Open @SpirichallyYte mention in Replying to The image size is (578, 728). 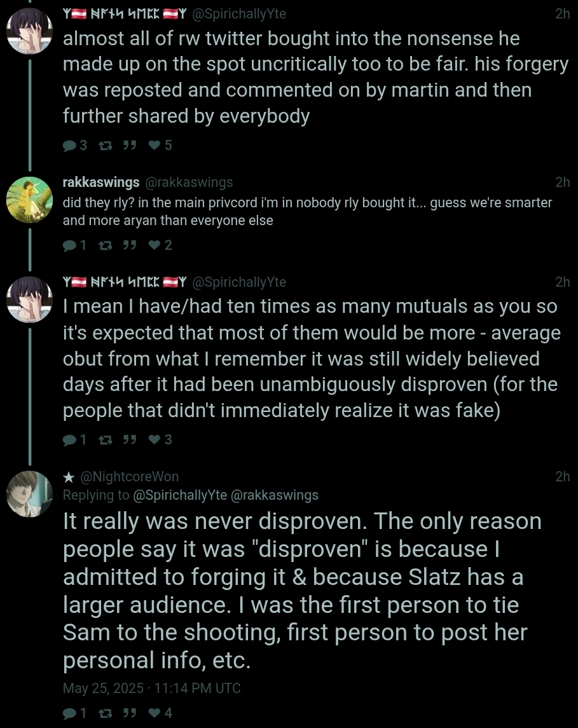point(180,495)
